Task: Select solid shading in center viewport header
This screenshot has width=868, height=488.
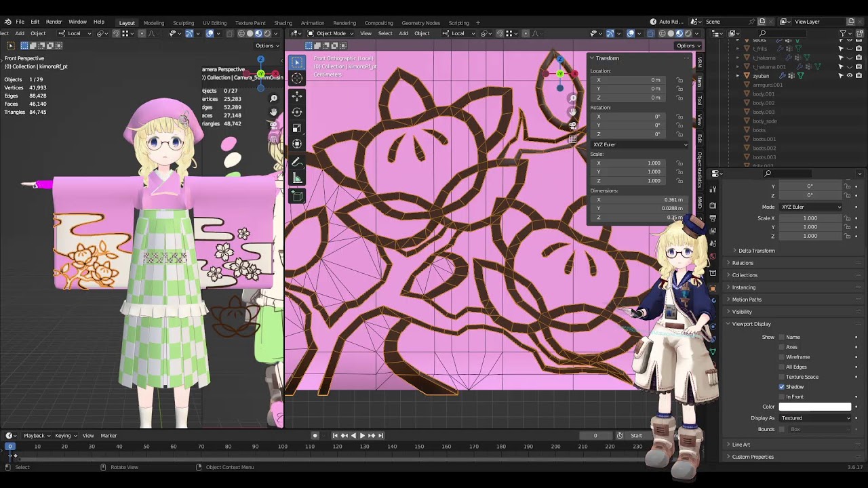Action: 671,33
